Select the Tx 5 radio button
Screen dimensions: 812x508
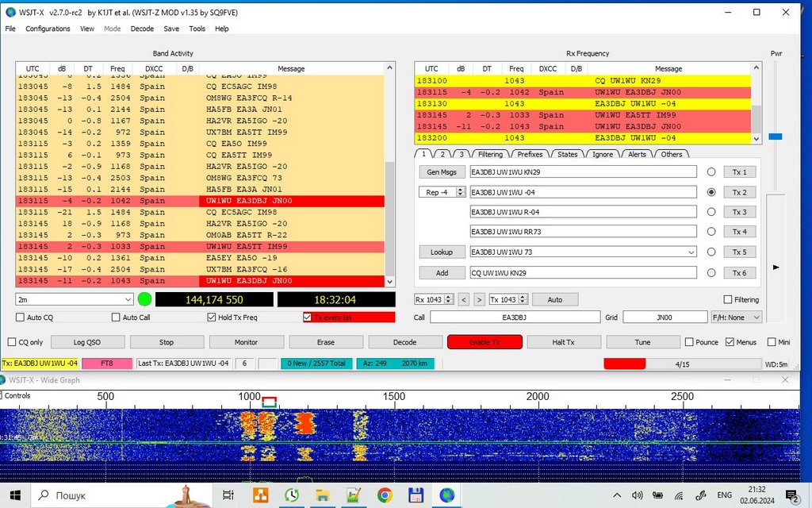[x=711, y=252]
